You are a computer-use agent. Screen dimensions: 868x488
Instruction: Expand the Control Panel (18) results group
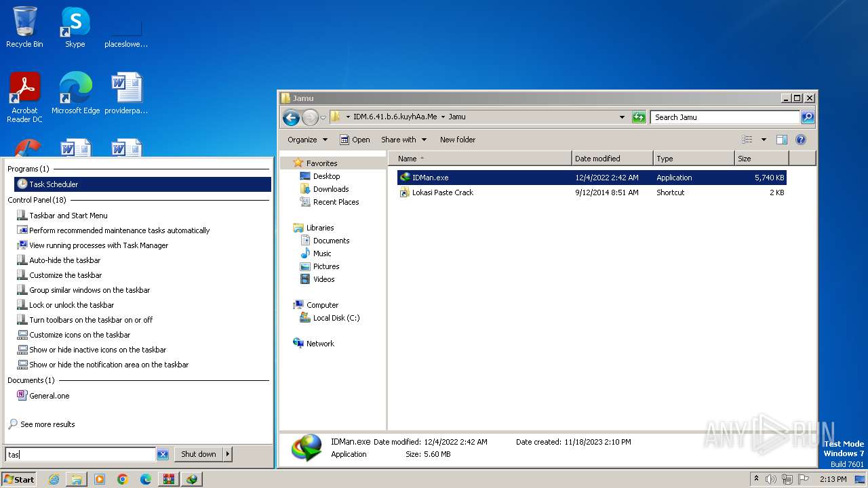[37, 200]
